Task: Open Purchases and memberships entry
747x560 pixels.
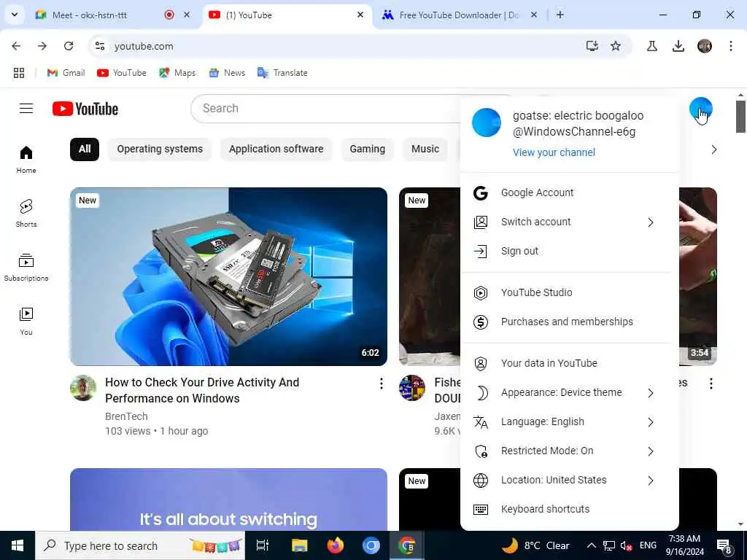Action: coord(569,322)
